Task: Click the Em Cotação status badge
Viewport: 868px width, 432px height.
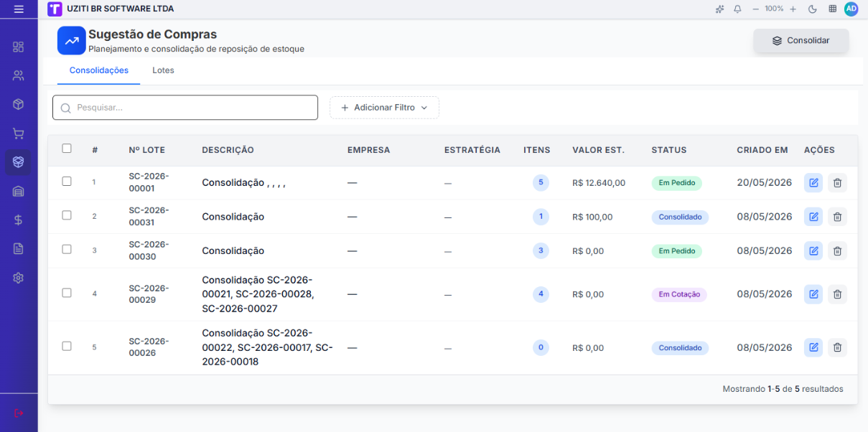Action: 679,295
